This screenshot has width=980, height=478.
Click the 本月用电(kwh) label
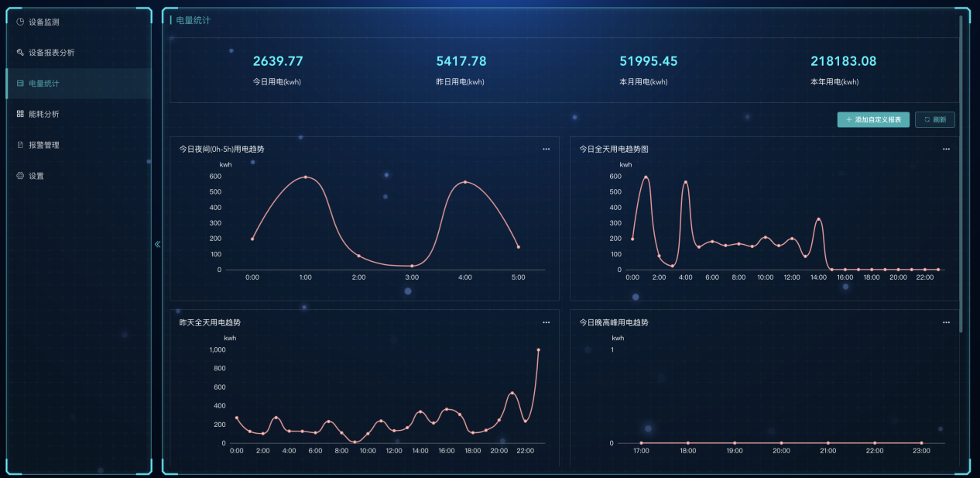[644, 82]
